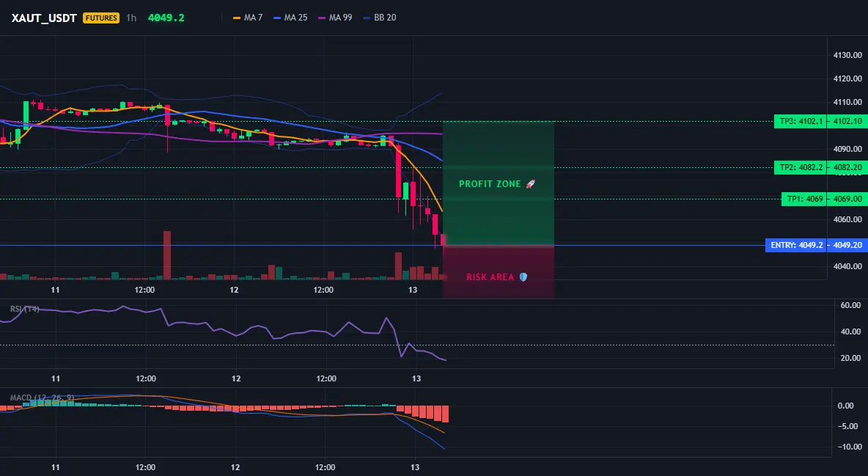This screenshot has height=476, width=868.
Task: Click the XAUT_USDT symbol name
Action: (44, 18)
